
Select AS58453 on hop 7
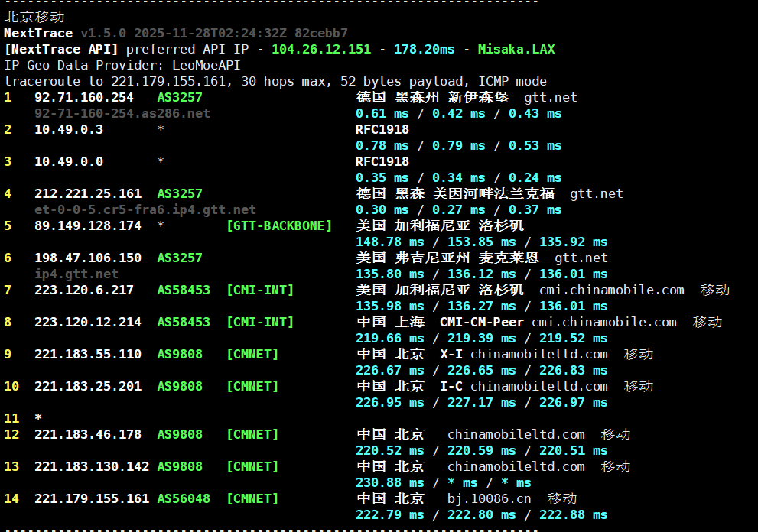(184, 290)
